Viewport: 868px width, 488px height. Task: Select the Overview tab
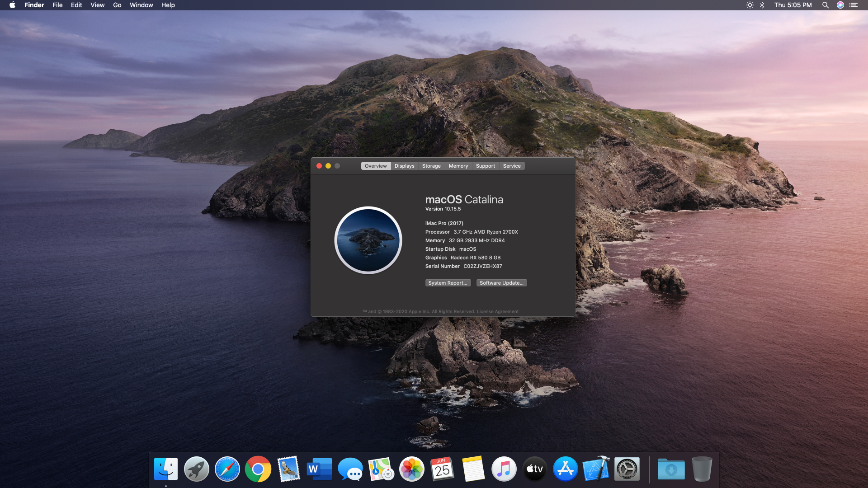click(x=376, y=166)
